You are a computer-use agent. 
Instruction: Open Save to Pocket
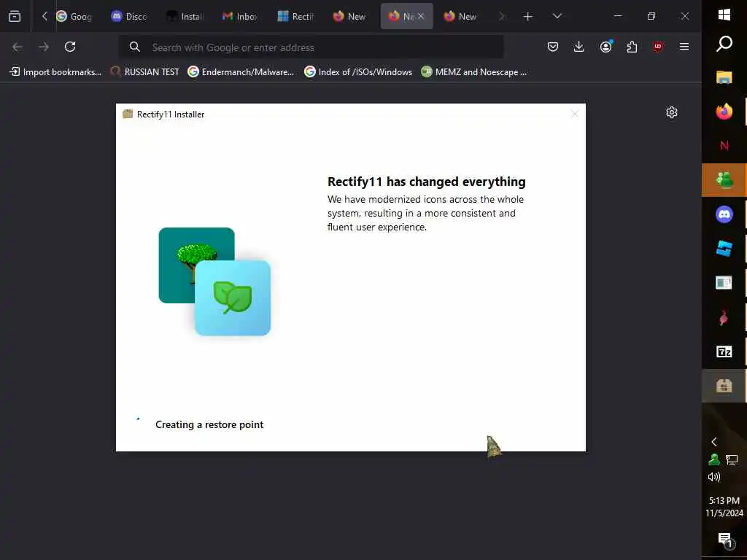click(x=553, y=47)
